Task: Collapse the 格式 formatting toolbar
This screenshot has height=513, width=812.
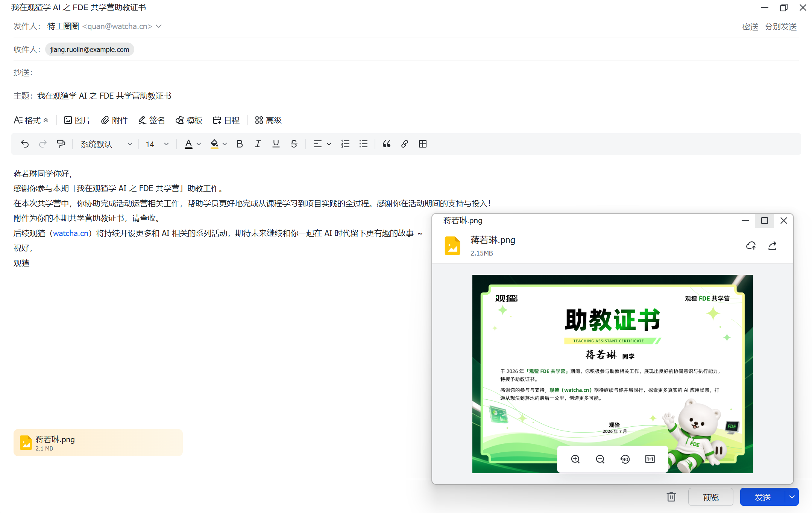Action: tap(31, 120)
